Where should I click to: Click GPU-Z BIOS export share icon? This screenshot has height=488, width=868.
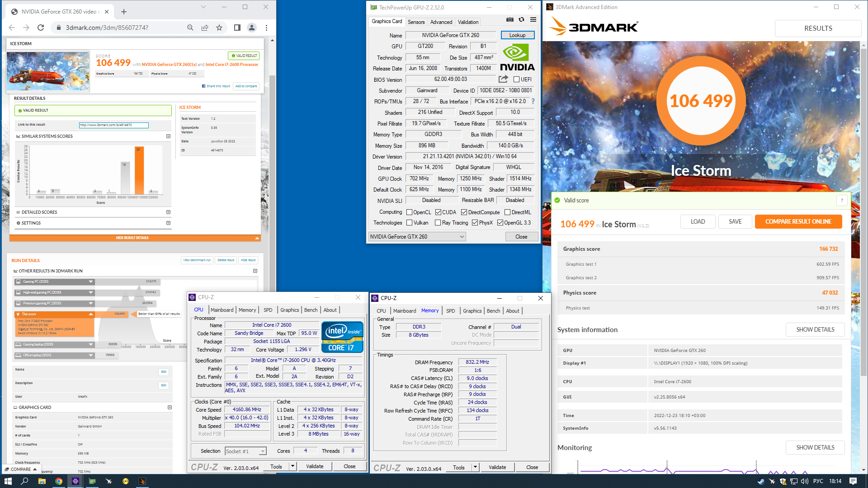click(x=503, y=79)
